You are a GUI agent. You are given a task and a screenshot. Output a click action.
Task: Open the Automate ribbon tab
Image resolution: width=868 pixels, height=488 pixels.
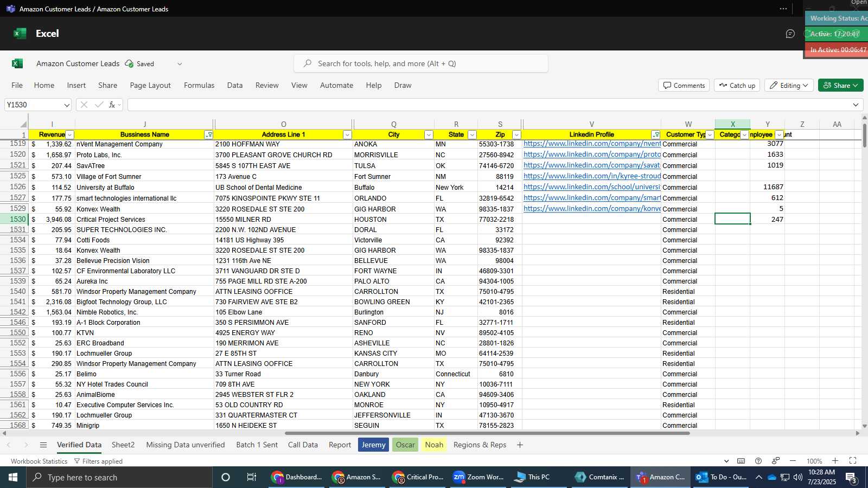pos(336,85)
